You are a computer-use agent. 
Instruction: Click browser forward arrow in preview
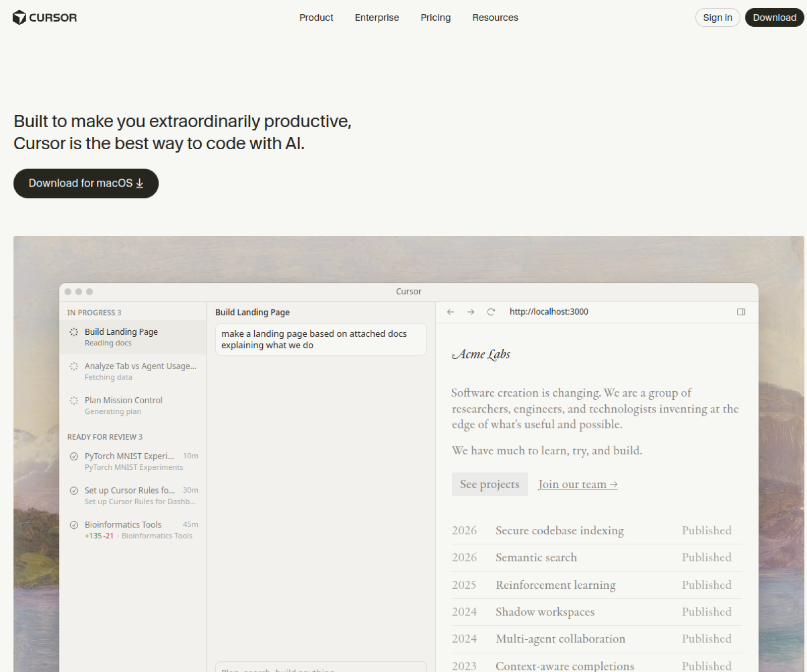click(x=471, y=312)
